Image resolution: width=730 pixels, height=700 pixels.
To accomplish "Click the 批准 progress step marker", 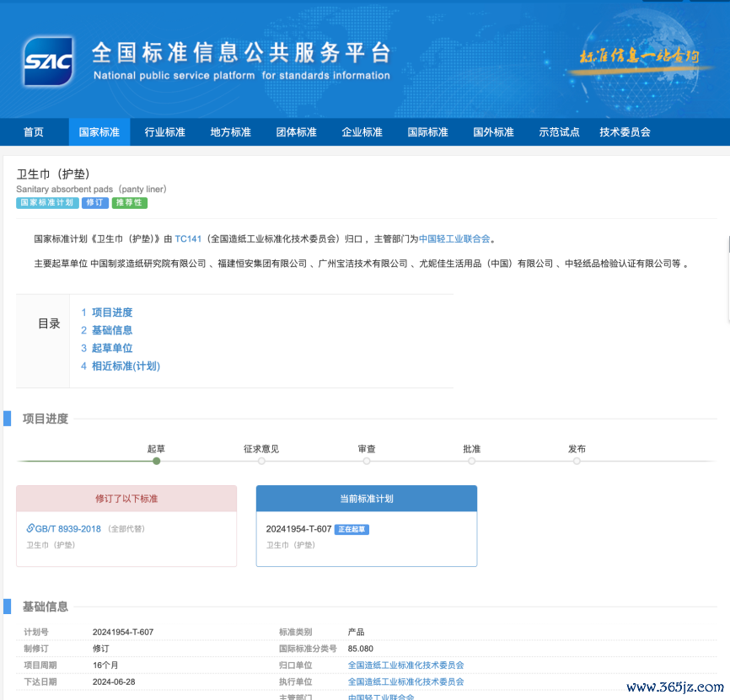I will pos(471,461).
